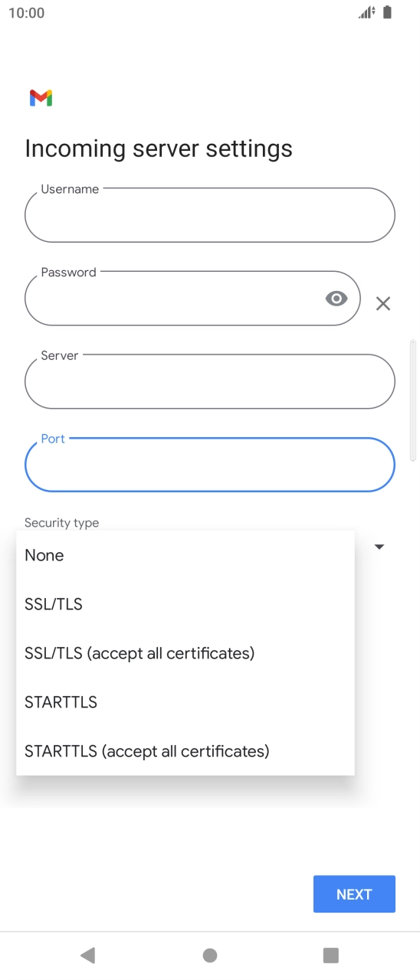Screen dimensions: 420x980
Task: Tap the signal strength icon
Action: [367, 12]
